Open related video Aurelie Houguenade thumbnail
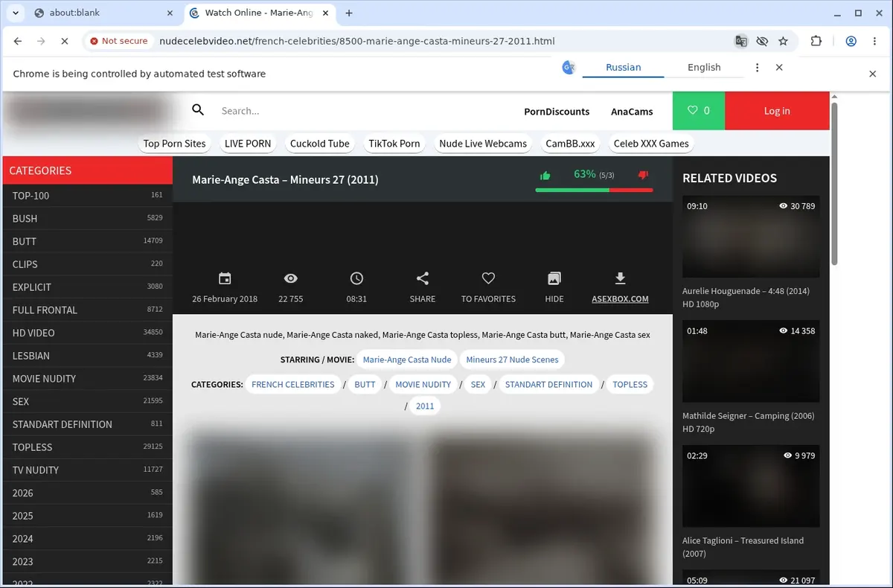 pos(751,237)
